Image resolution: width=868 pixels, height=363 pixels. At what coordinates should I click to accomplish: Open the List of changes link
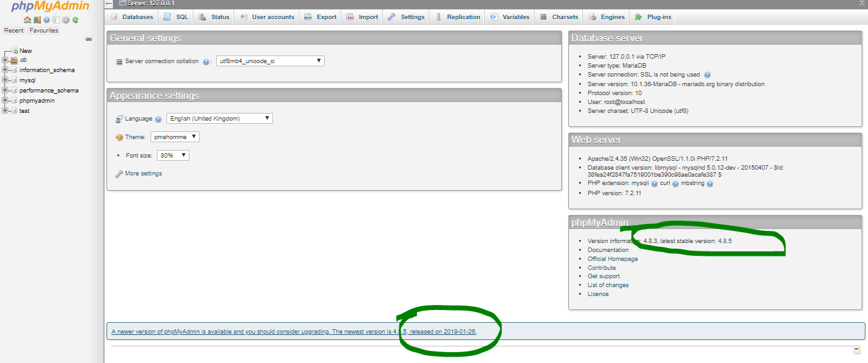click(x=608, y=285)
